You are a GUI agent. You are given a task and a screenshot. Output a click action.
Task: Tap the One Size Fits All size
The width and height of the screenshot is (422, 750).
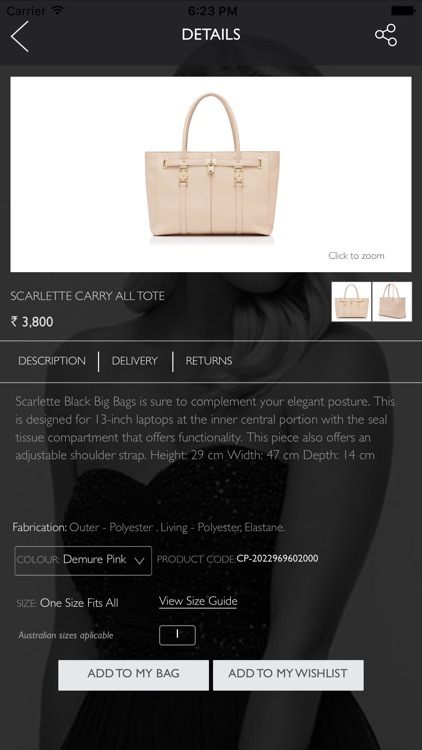(x=79, y=603)
